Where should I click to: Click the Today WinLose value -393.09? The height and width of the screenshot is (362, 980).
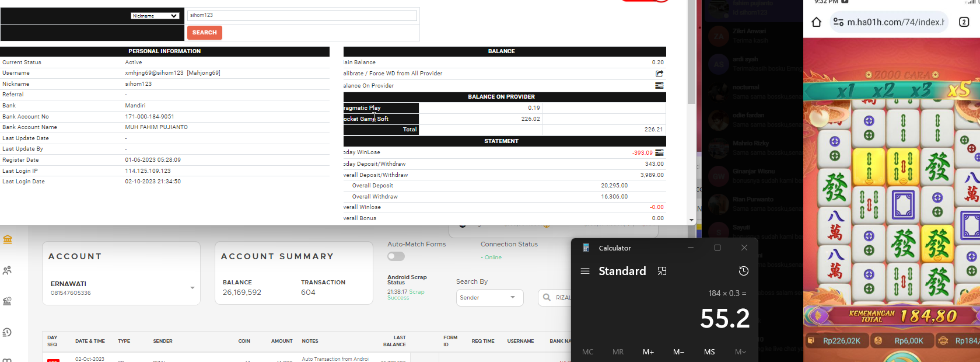(x=642, y=153)
